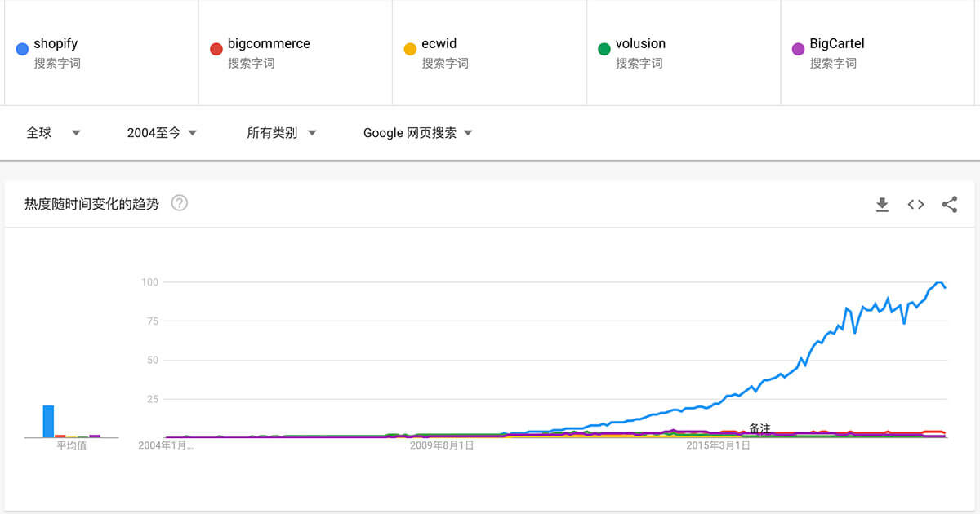The height and width of the screenshot is (514, 980).
Task: Select the ecwid search term box
Action: pyautogui.click(x=439, y=44)
